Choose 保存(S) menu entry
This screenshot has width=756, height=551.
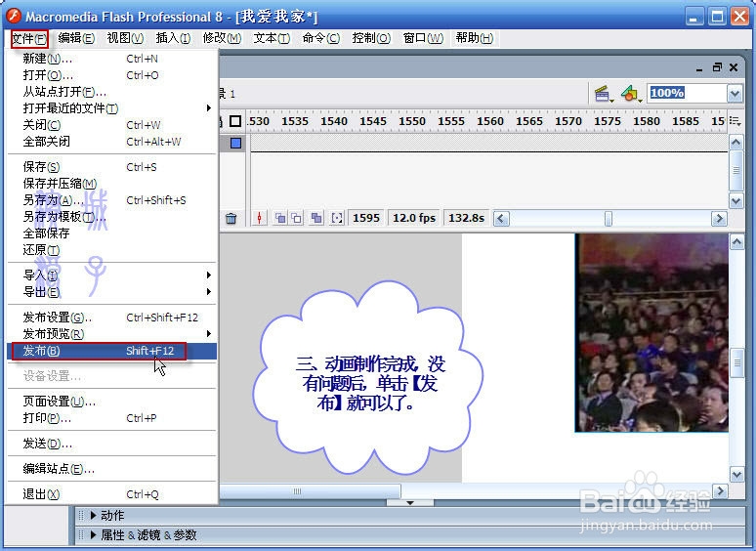pyautogui.click(x=112, y=167)
